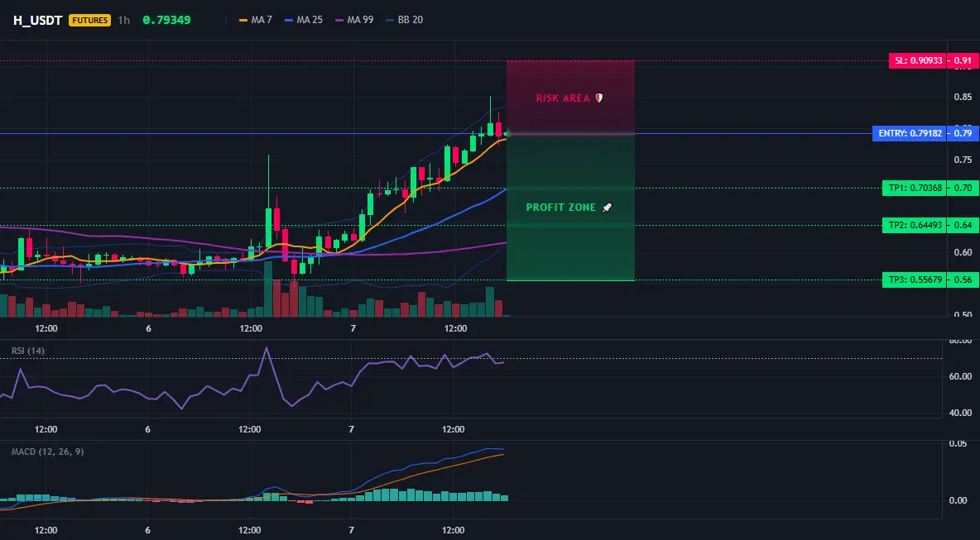Click the 0.56 TP3 axis tag
Image resolution: width=980 pixels, height=540 pixels.
963,280
